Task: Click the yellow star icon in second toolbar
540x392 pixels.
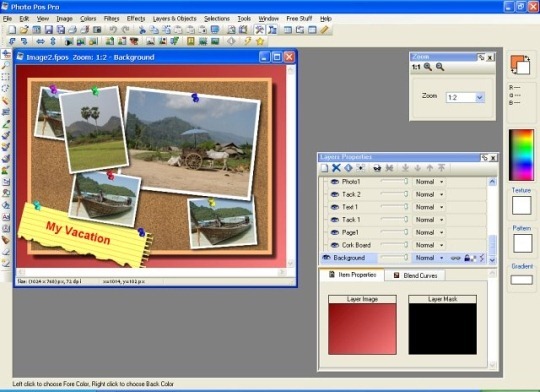Action: (260, 41)
